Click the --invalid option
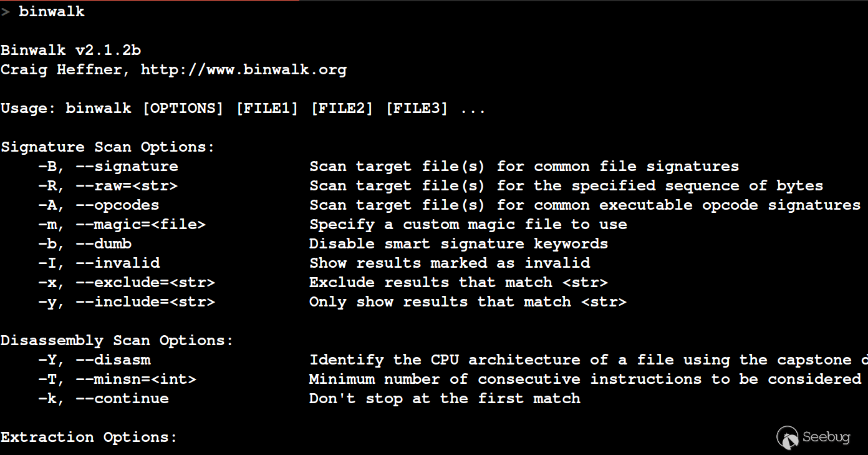This screenshot has height=455, width=868. coord(117,263)
